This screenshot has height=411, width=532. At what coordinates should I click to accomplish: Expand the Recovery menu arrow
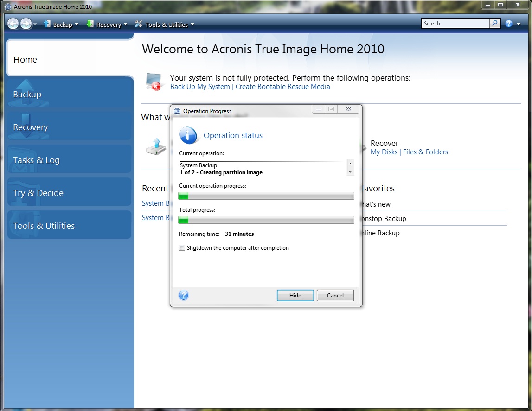(126, 25)
